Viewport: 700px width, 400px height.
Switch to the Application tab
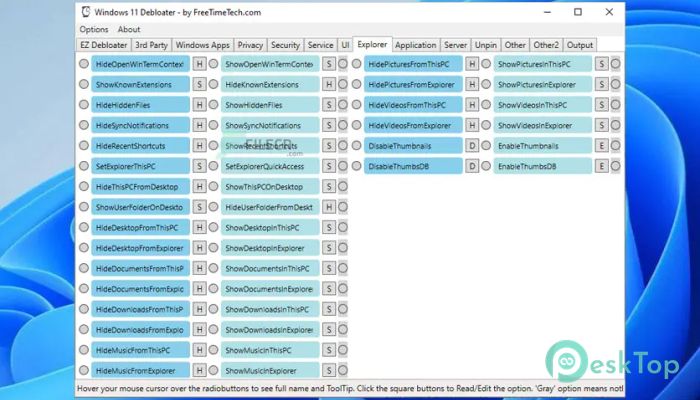(x=416, y=45)
